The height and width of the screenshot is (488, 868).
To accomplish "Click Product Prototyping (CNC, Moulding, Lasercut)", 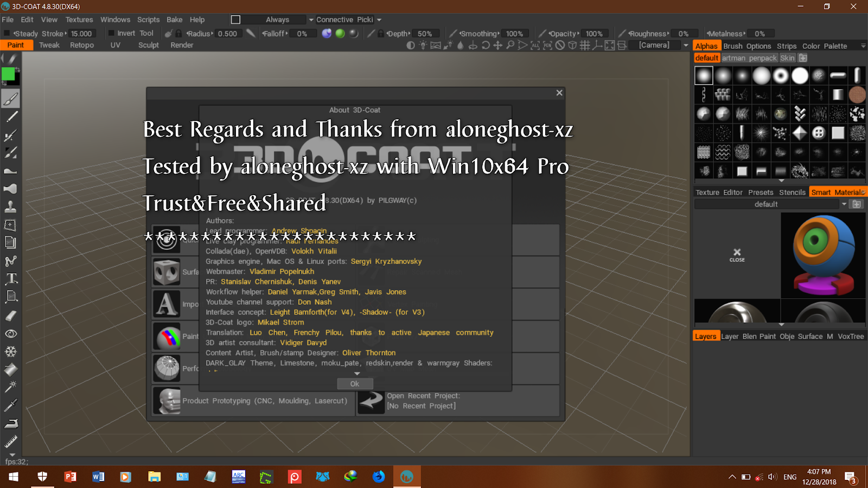I will tap(254, 401).
